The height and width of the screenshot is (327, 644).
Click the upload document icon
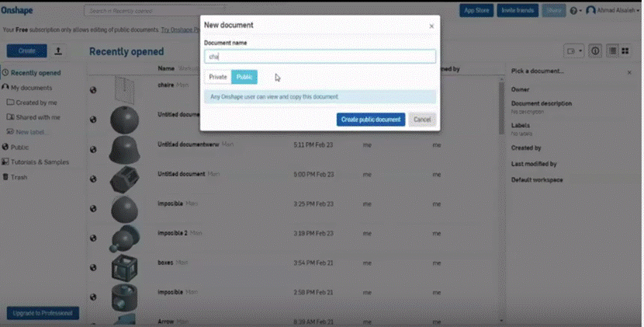[x=58, y=50]
